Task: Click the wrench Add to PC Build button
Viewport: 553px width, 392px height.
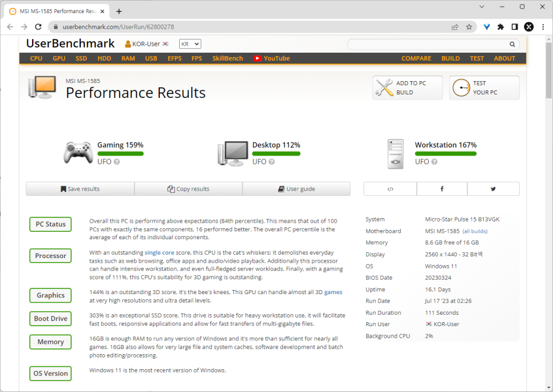Action: pyautogui.click(x=408, y=88)
